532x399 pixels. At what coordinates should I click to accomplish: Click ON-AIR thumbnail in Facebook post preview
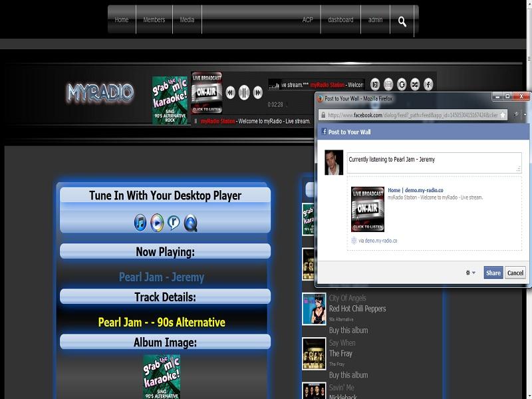pyautogui.click(x=368, y=209)
